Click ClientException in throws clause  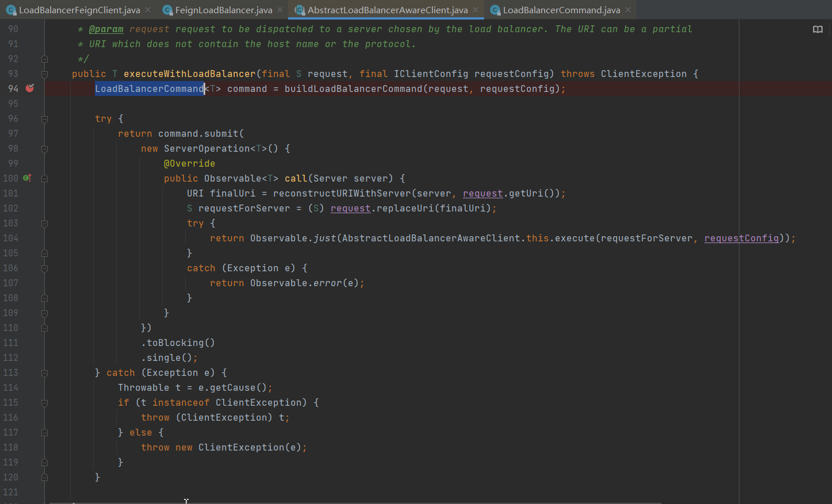[x=644, y=74]
